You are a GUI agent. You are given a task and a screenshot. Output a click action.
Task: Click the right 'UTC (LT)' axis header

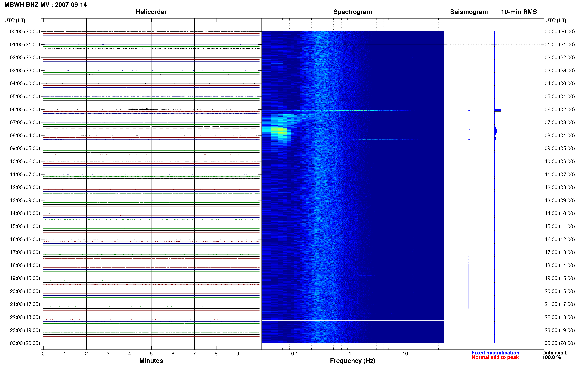(x=556, y=20)
